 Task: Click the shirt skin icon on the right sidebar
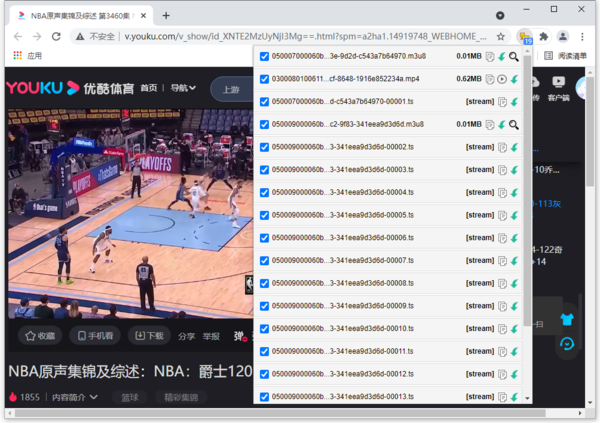point(567,320)
